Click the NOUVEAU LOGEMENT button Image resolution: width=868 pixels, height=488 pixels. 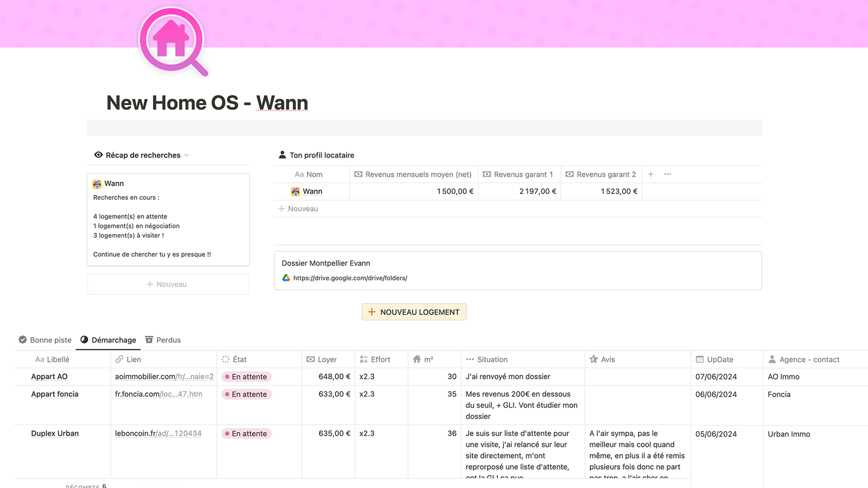414,312
